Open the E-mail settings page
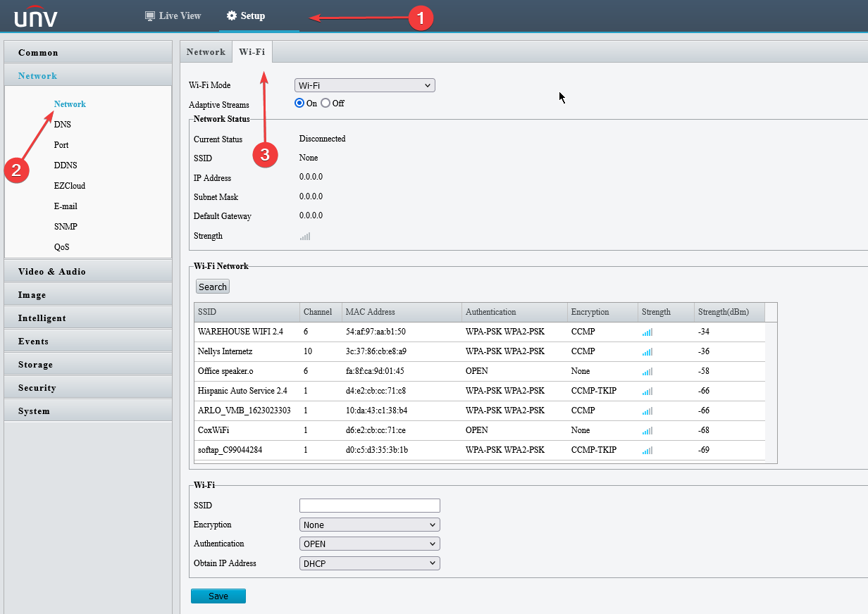 66,206
